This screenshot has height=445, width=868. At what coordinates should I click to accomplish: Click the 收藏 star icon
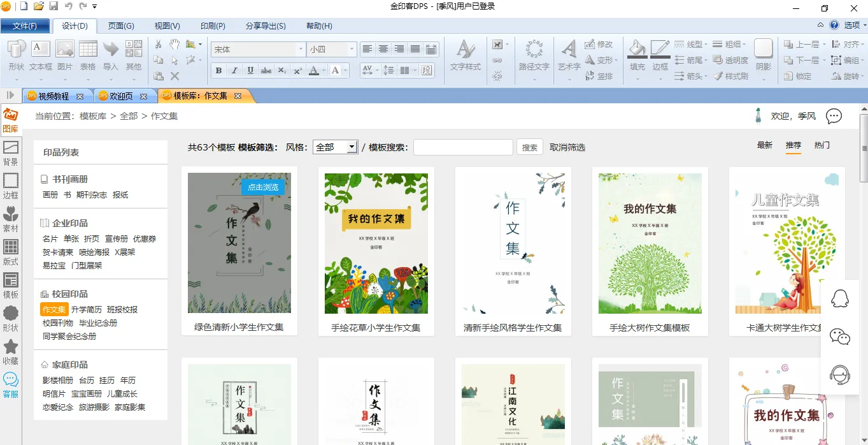click(11, 351)
